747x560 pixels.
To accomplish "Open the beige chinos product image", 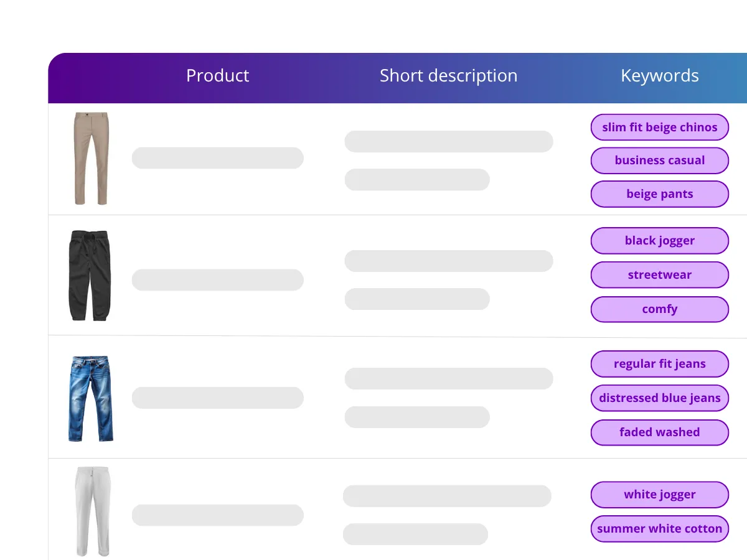I will (91, 159).
